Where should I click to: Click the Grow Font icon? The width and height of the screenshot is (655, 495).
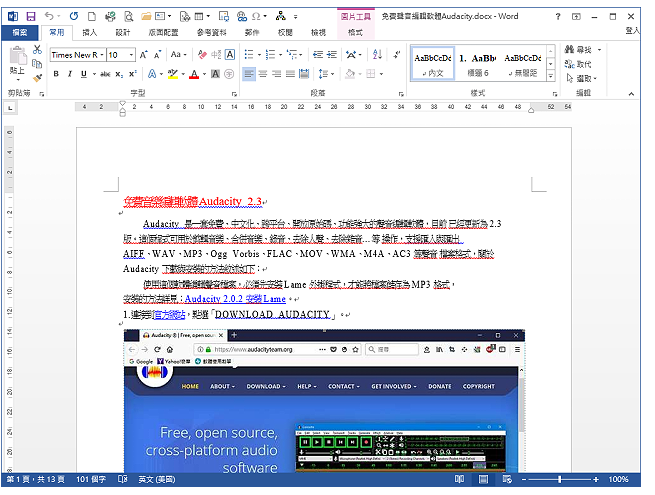pos(144,55)
